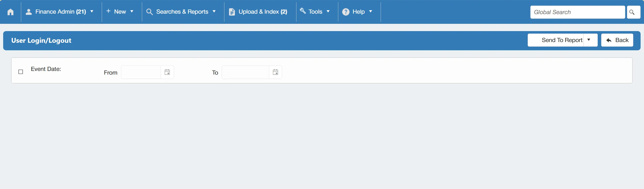Click the Upload & Index document icon
This screenshot has width=644, height=189.
[232, 12]
